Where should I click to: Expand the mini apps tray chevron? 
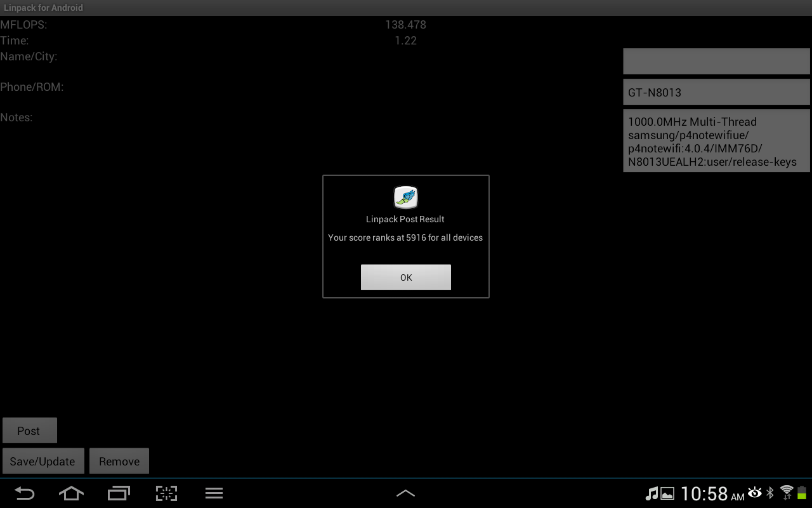pos(405,493)
